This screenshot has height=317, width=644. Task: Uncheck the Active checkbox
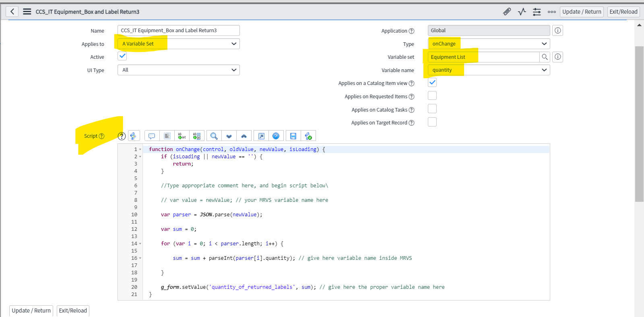pos(122,56)
